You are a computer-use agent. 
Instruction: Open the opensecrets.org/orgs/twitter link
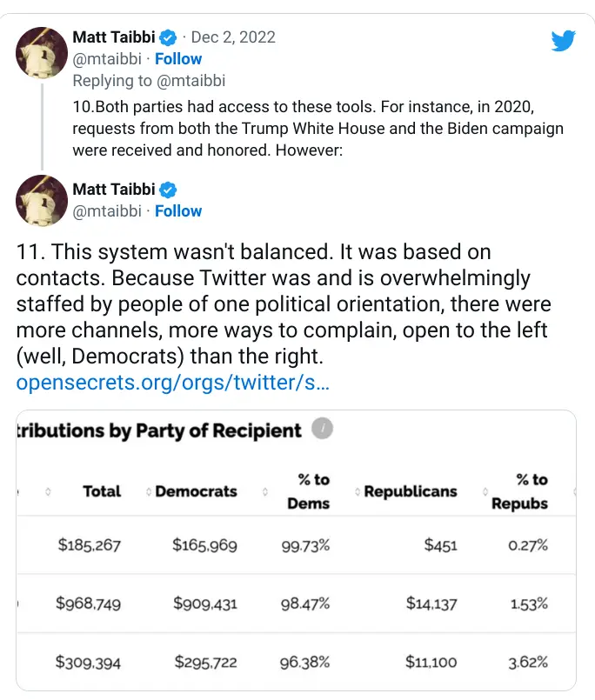[173, 383]
